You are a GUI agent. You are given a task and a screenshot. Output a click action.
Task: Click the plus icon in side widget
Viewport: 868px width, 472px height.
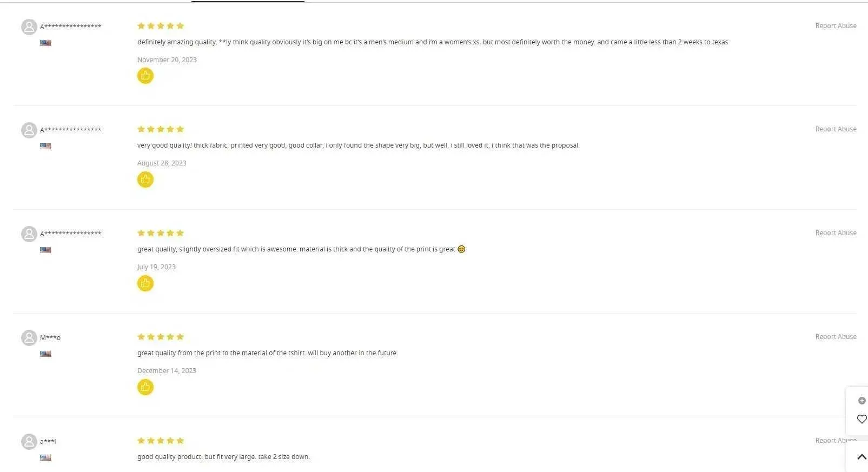pyautogui.click(x=862, y=401)
